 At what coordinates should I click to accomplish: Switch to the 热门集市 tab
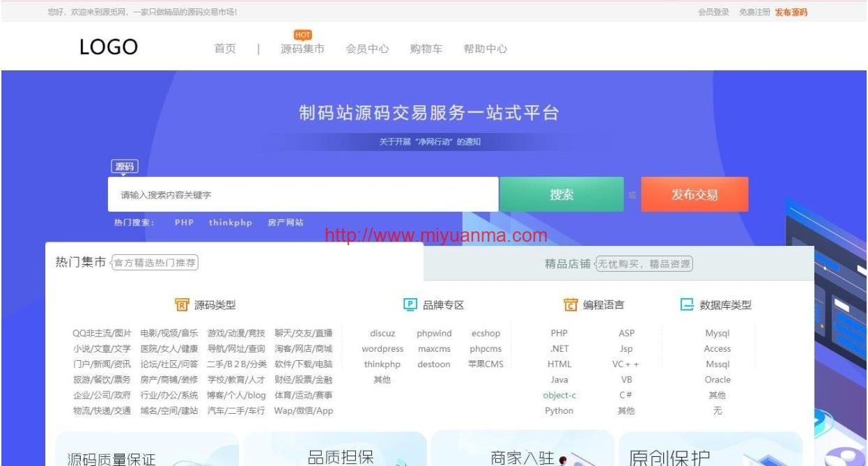[x=81, y=262]
